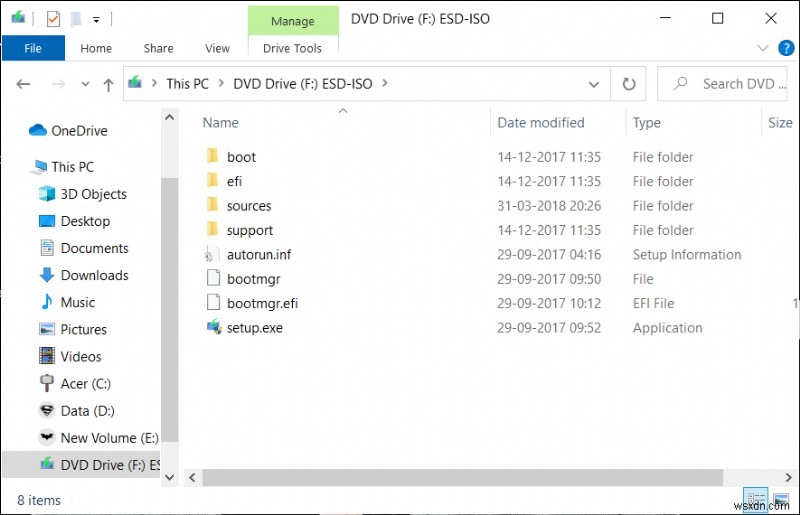Select the sources folder icon
This screenshot has height=515, width=800.
[213, 205]
